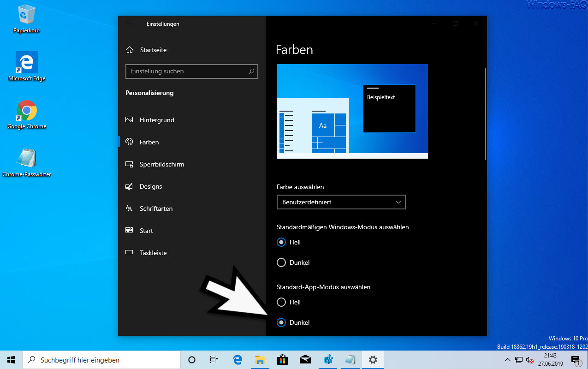Click the settings page vertical scrollbar
Image resolution: width=588 pixels, height=369 pixels.
[x=485, y=113]
